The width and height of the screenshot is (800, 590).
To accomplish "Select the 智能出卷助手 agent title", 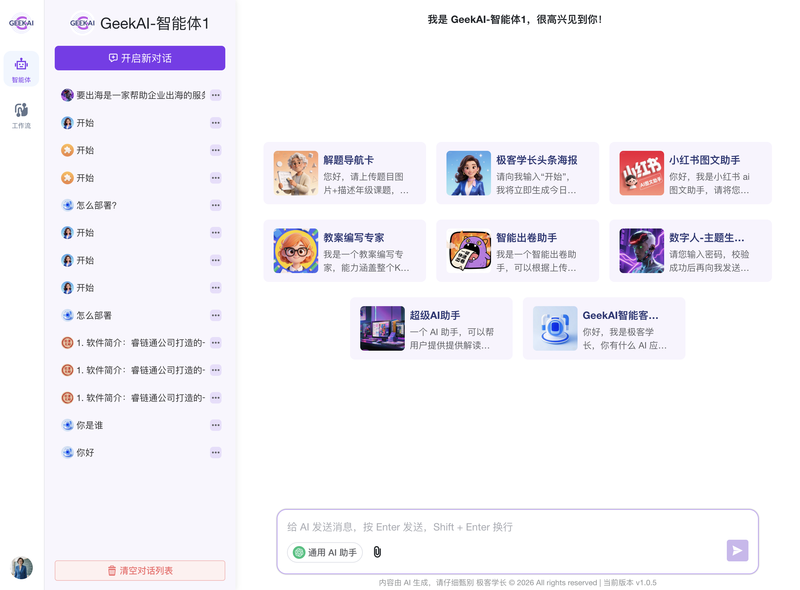I will (x=527, y=237).
